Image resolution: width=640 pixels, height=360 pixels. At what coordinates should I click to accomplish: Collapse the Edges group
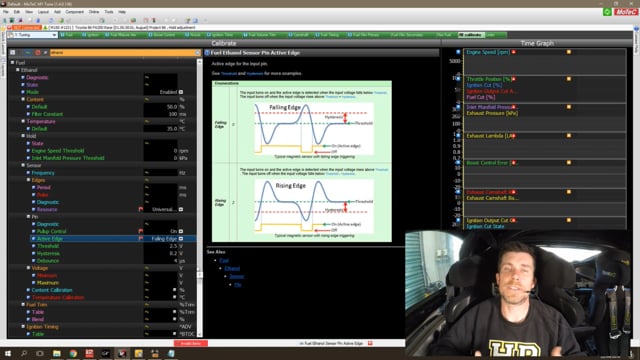click(29, 180)
